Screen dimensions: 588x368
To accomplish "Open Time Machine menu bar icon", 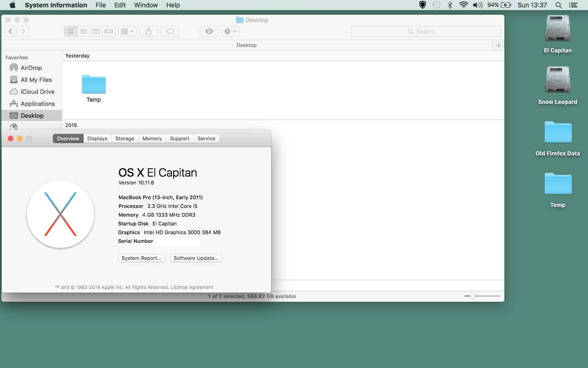I will [x=436, y=5].
